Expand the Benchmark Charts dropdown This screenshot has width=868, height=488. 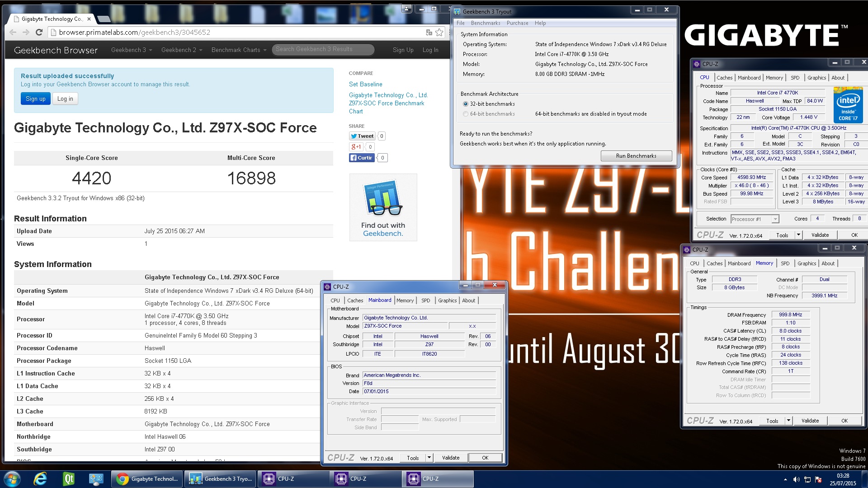point(239,50)
